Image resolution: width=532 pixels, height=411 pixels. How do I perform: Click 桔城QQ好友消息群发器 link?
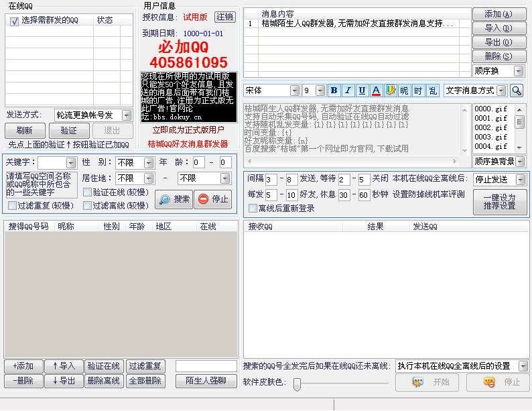[188, 144]
